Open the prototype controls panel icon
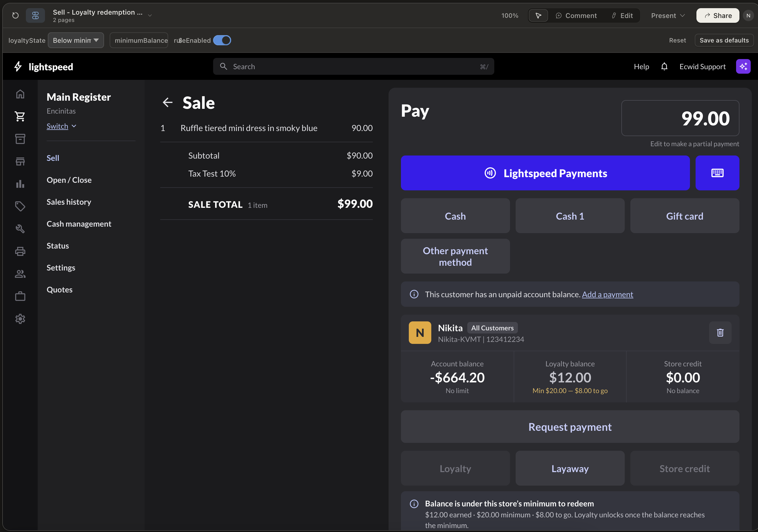758x532 pixels. coord(35,15)
